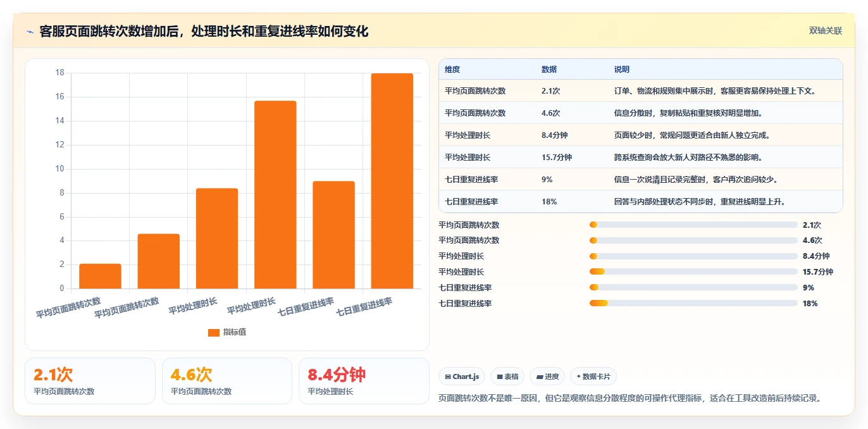The height and width of the screenshot is (429, 868).
Task: Click the footnote starting 页面跳转次数不是唯一原因
Action: (630, 399)
